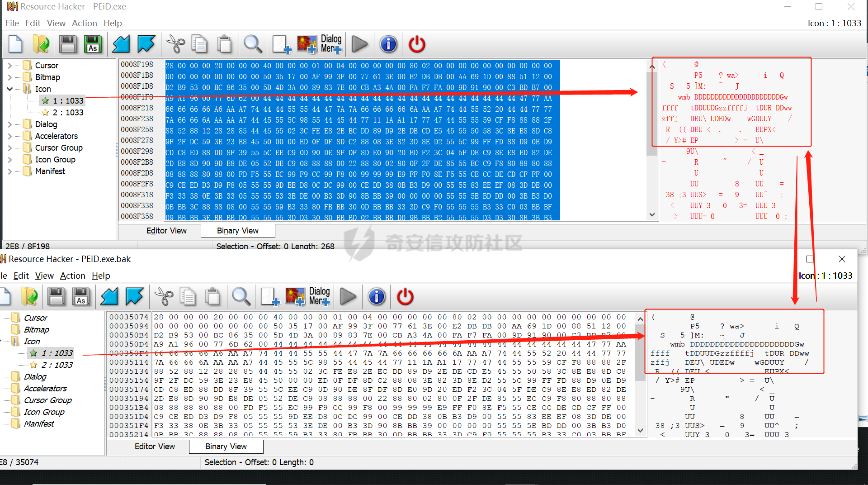Switch to Editor View tab in PEiD.exe.bak window
This screenshot has height=485, width=868.
155,447
